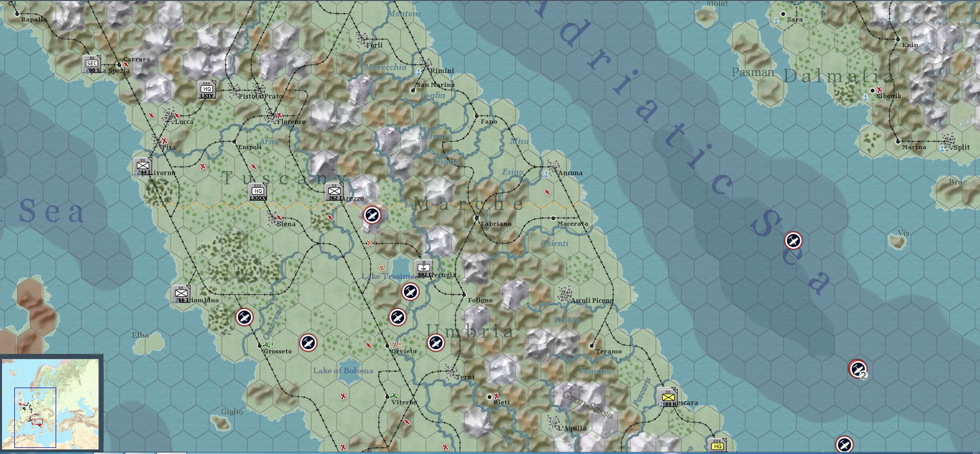Select the 802 unit counter at Perugia
980x454 pixels.
click(x=423, y=268)
